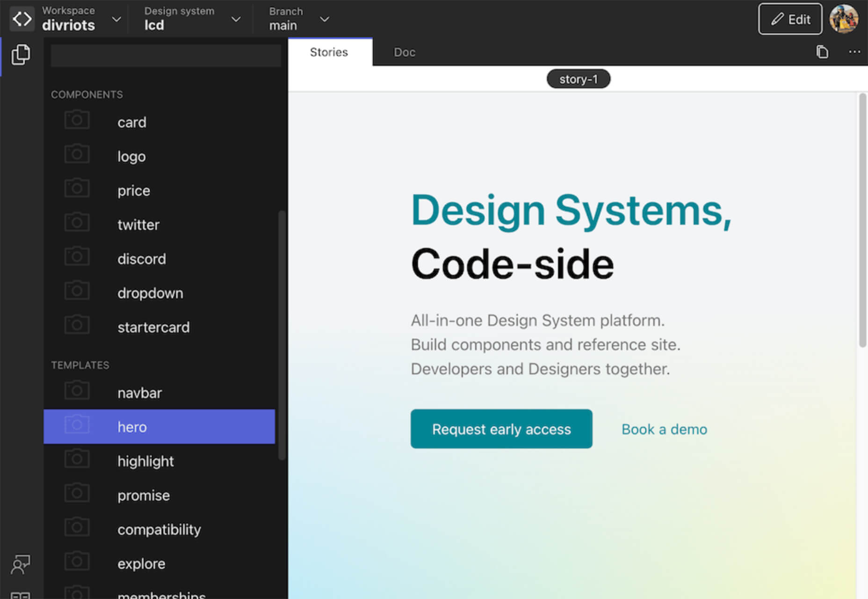The height and width of the screenshot is (599, 868).
Task: Focus the sidebar search input field
Action: tap(166, 55)
